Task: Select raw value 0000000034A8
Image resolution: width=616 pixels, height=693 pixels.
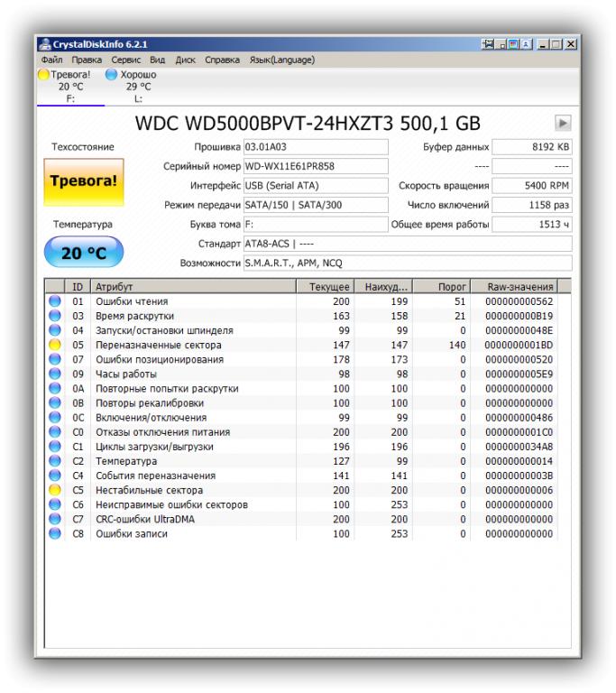Action: 519,447
